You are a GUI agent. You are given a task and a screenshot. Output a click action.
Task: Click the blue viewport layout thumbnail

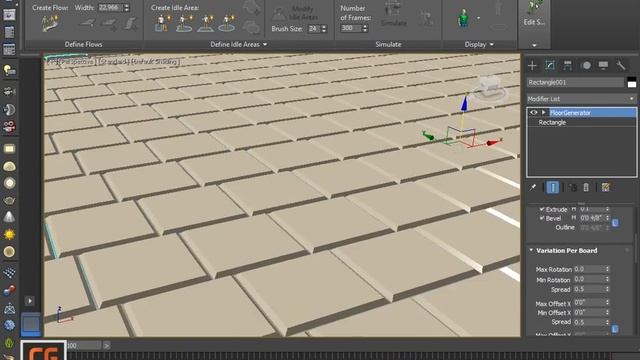[31, 324]
